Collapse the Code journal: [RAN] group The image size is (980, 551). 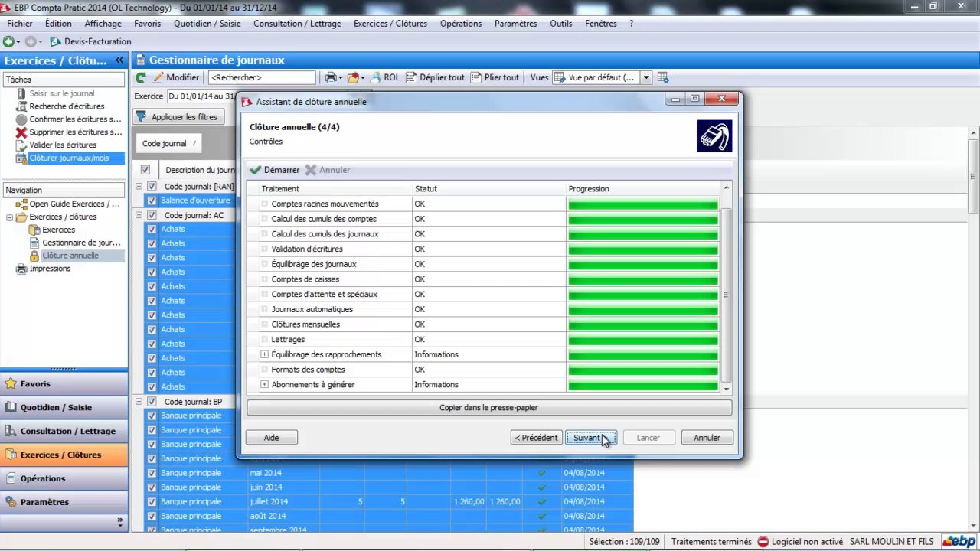(x=139, y=186)
